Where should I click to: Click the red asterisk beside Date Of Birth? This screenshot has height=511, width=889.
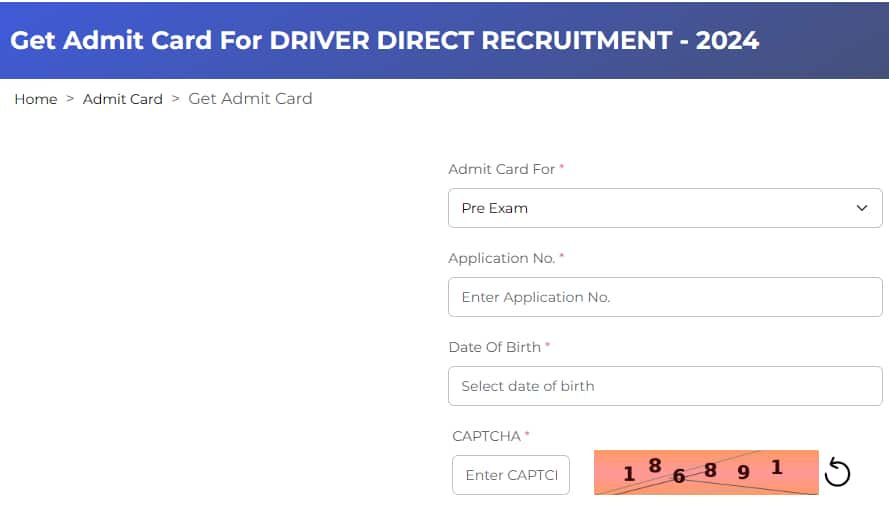pos(548,347)
